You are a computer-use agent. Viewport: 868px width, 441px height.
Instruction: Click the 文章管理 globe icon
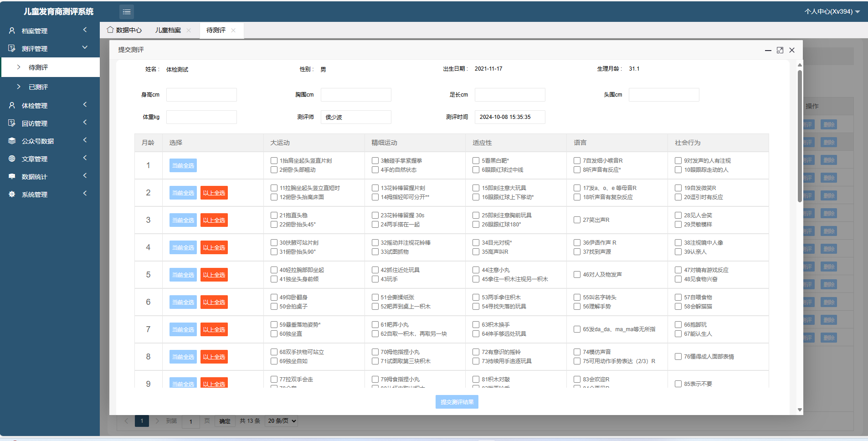(x=12, y=159)
